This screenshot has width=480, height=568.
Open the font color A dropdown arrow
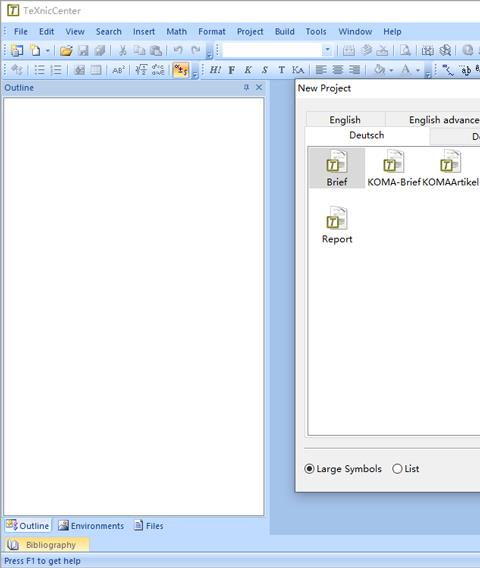click(x=418, y=70)
